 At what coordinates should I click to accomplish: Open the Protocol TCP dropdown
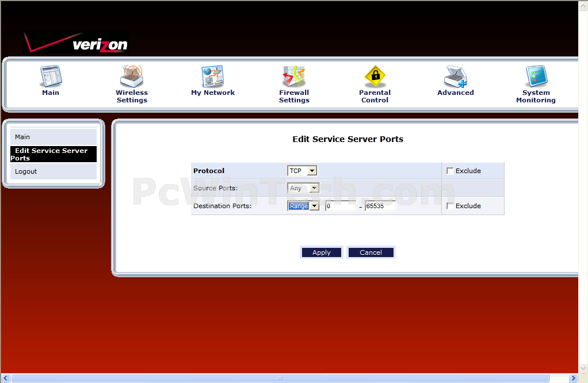(x=302, y=171)
